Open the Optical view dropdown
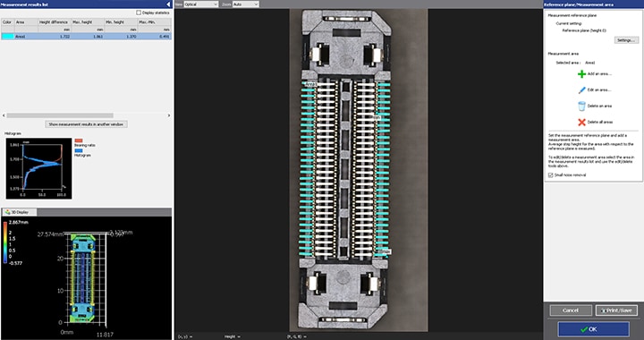The image size is (644, 340). coord(201,4)
